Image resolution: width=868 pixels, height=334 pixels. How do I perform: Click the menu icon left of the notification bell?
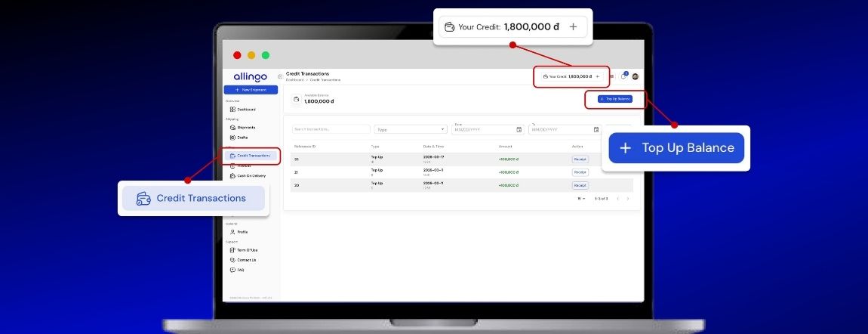click(612, 76)
